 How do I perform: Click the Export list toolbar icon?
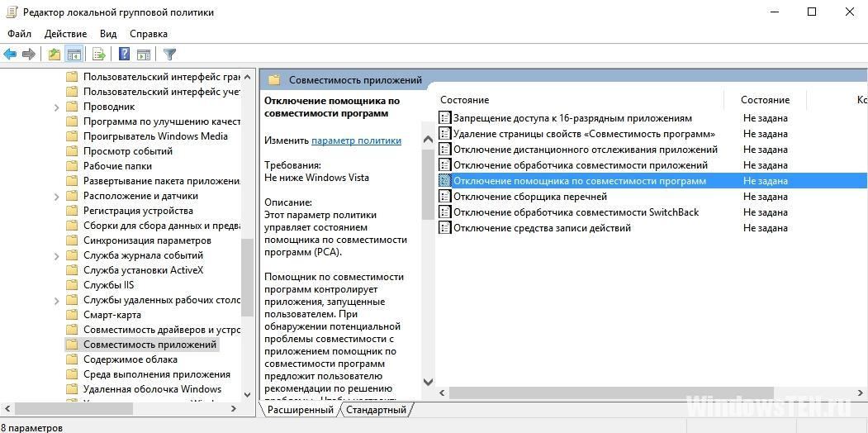coord(99,54)
